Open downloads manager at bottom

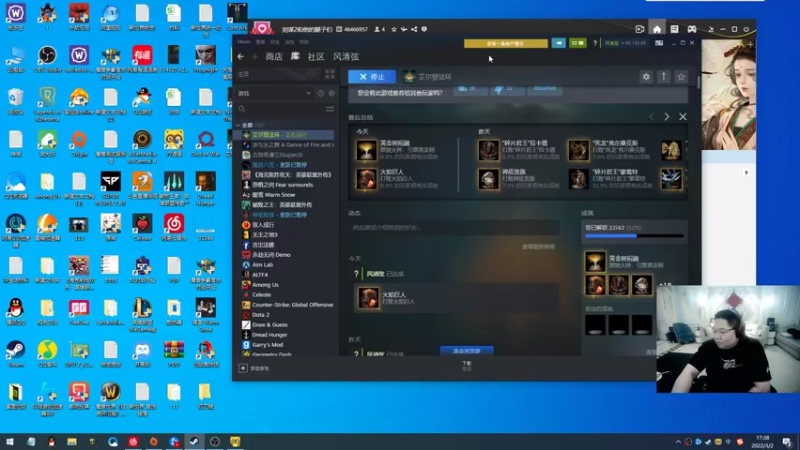point(467,365)
